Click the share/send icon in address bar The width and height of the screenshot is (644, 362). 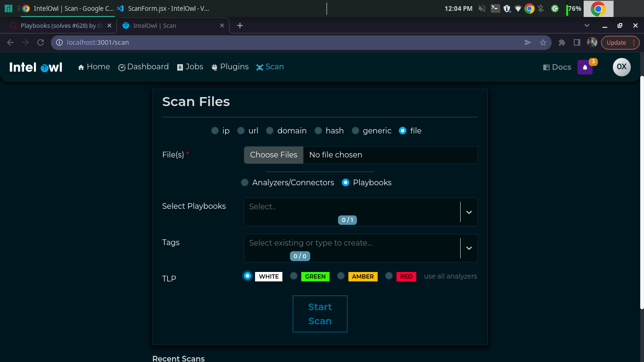coord(528,42)
